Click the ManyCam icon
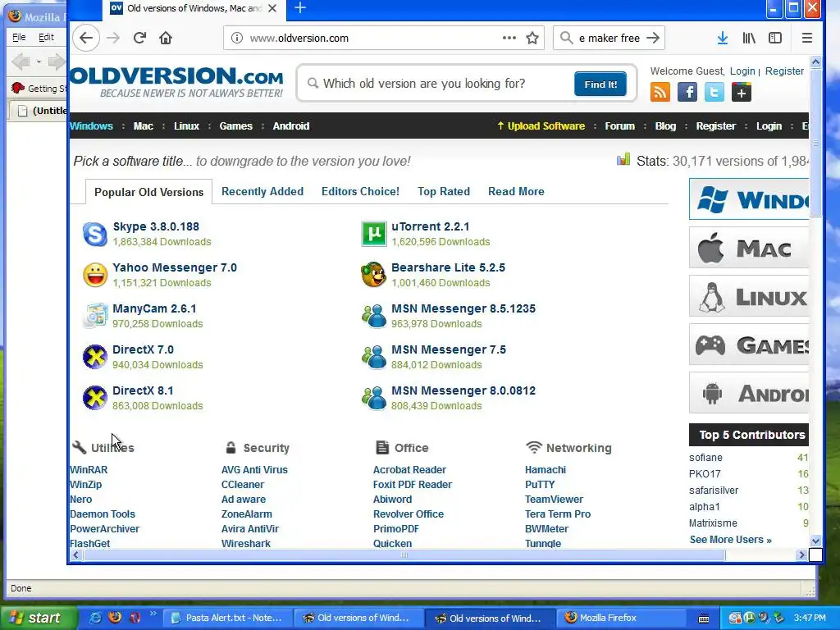This screenshot has width=840, height=630. [95, 316]
